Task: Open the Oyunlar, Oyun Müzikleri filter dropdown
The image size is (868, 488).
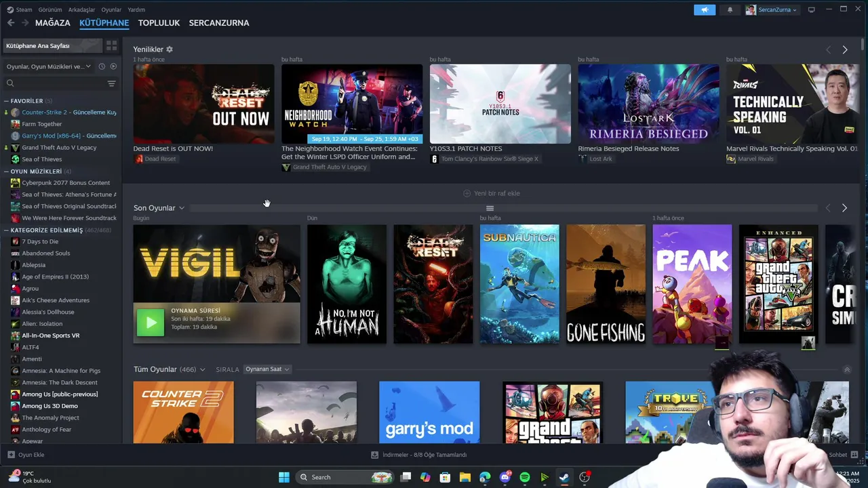Action: tap(49, 66)
